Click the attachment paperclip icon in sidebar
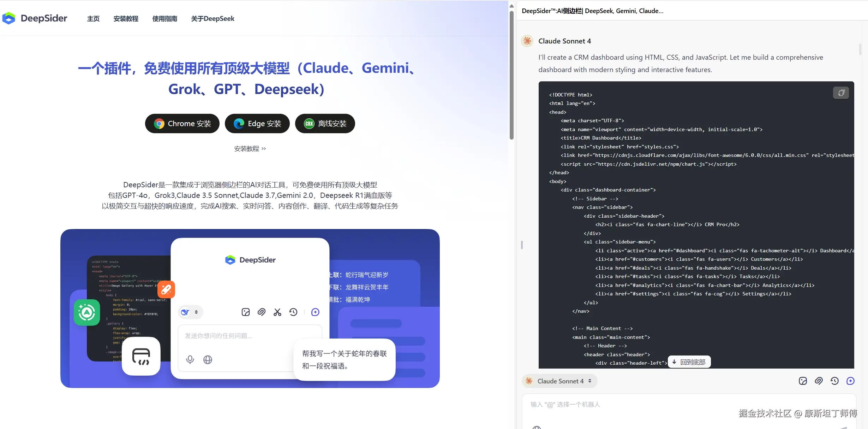This screenshot has width=868, height=429. (819, 381)
